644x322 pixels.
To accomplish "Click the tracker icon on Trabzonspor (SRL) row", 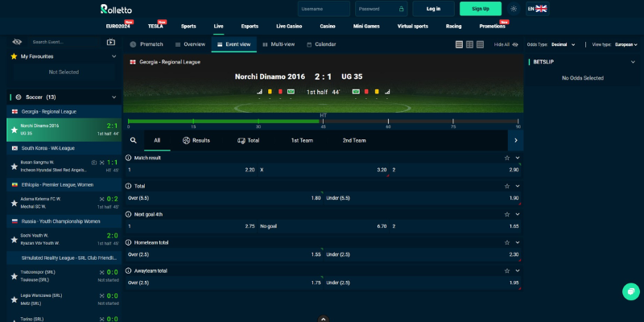I will point(102,272).
